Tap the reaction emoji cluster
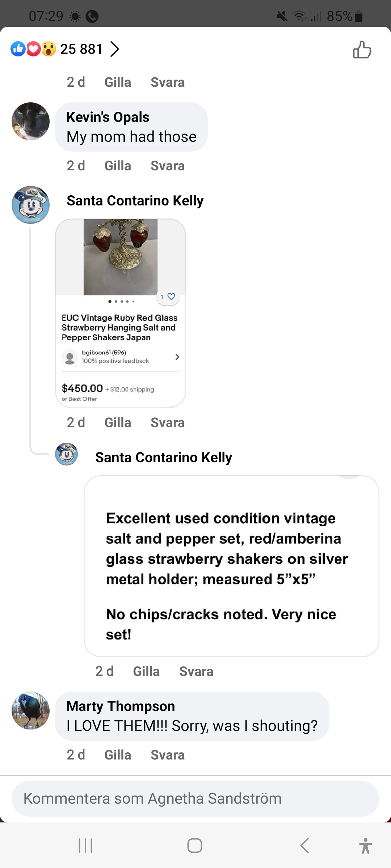The height and width of the screenshot is (868, 391). tap(33, 49)
